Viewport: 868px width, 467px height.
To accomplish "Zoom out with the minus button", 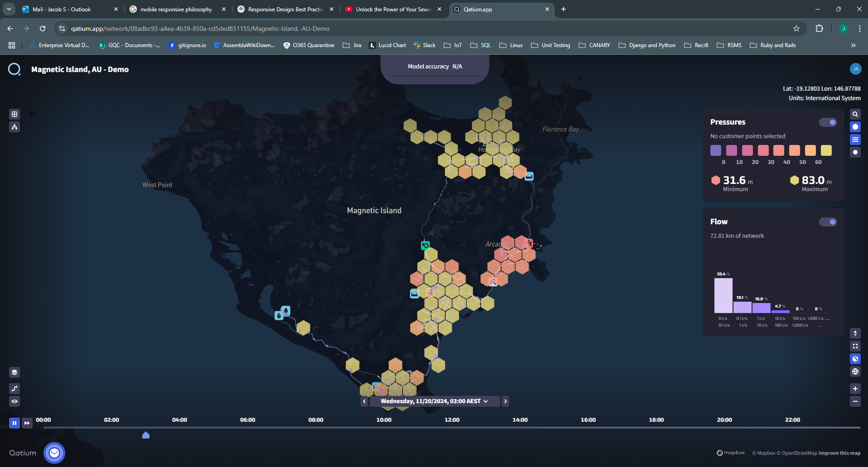I will coord(855,401).
